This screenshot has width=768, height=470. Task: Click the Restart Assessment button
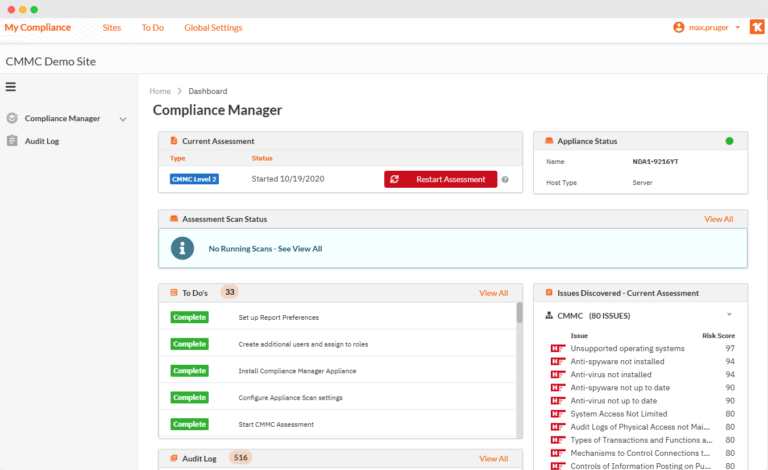pyautogui.click(x=440, y=179)
